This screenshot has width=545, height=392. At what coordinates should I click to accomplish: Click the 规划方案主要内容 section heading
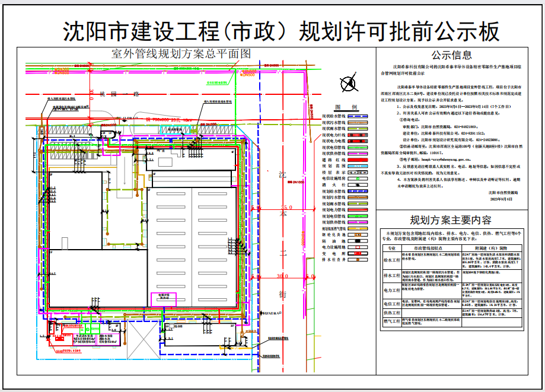tap(451, 220)
